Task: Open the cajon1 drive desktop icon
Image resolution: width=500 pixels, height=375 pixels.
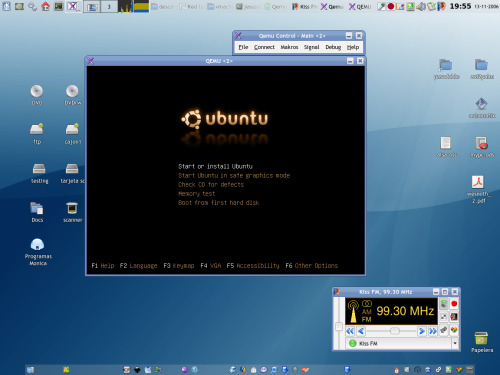Action: [72, 133]
